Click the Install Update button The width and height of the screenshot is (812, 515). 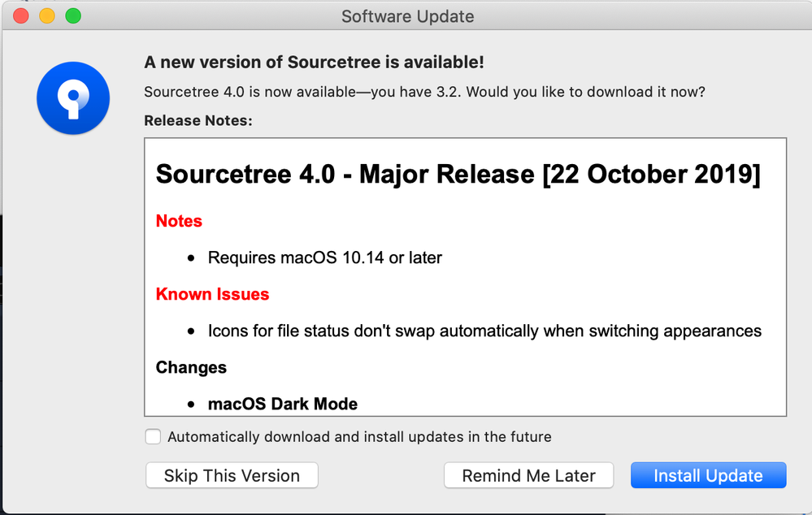[x=708, y=475]
